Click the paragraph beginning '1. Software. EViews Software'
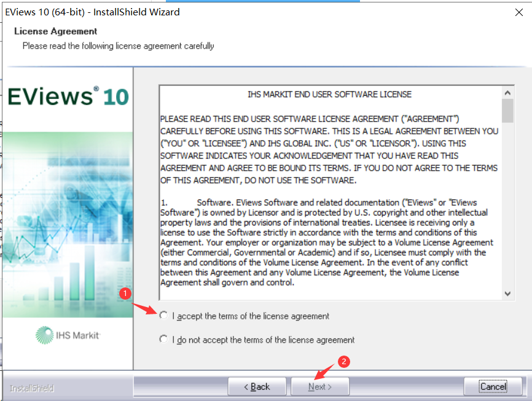 click(327, 242)
